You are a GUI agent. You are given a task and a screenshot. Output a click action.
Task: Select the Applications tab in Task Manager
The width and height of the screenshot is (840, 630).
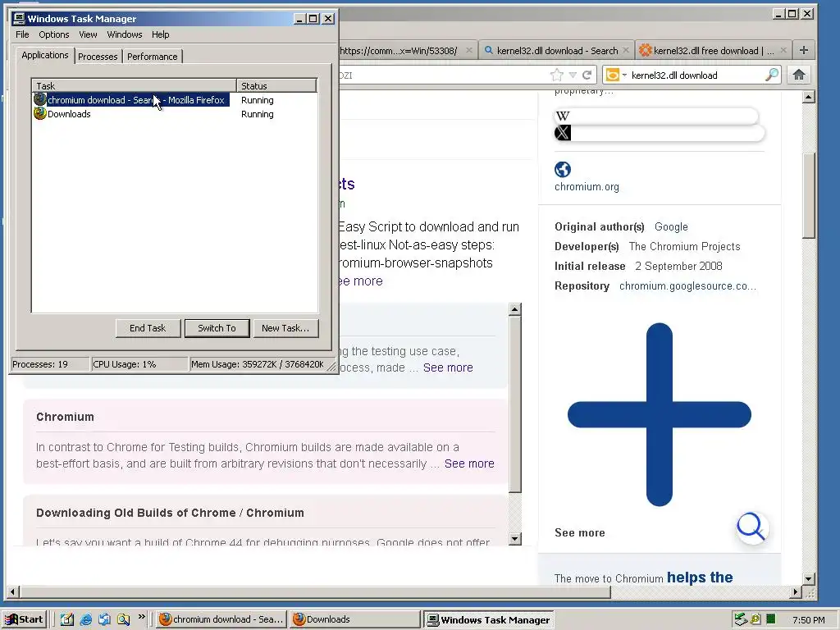(45, 55)
